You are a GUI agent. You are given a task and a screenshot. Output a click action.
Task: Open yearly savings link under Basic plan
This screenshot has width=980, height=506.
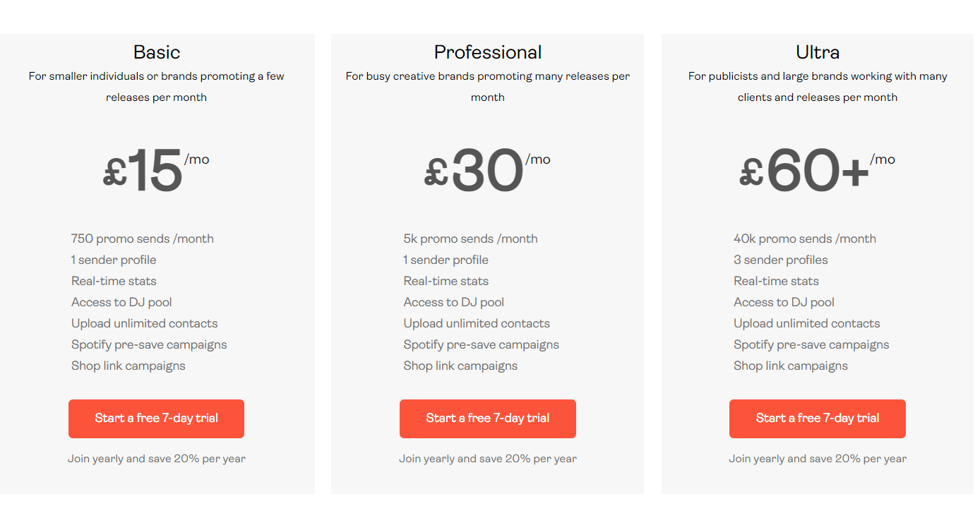tap(156, 458)
